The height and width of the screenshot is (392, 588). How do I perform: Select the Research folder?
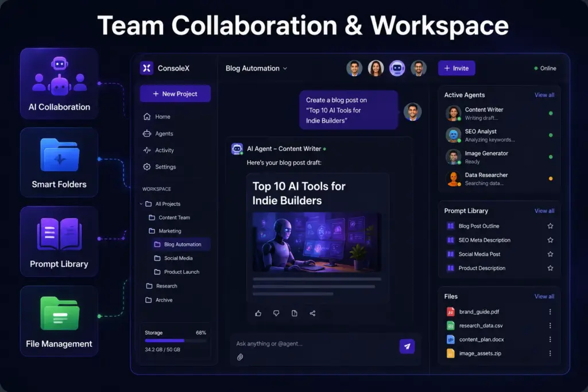pos(161,286)
